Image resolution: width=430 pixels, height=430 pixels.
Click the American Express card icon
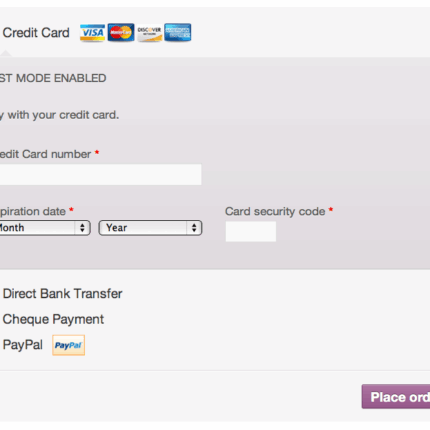[x=178, y=33]
